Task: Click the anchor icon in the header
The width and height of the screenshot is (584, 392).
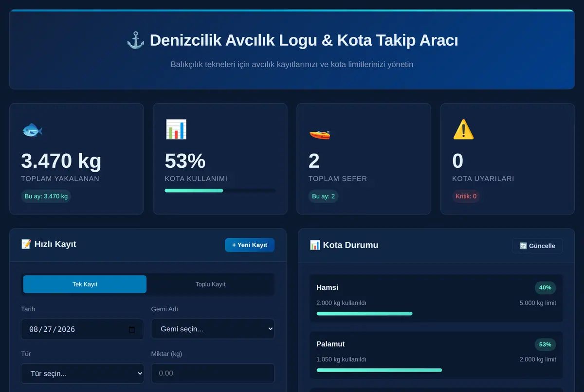Action: click(136, 40)
